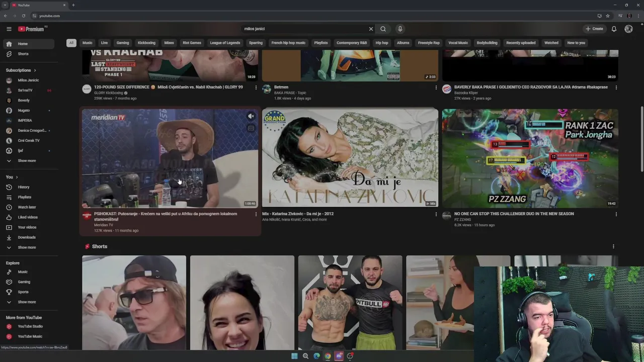
Task: Open the hamburger guide menu
Action: tap(9, 29)
